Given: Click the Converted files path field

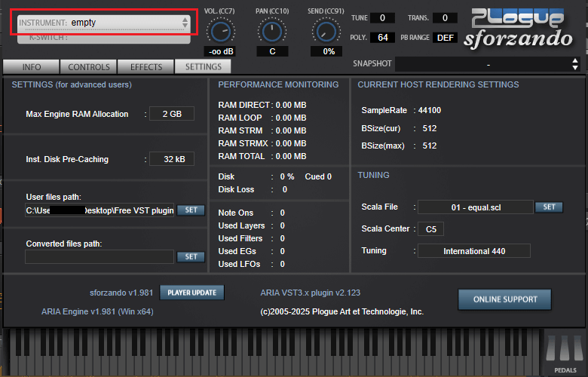Looking at the screenshot, I should [100, 257].
